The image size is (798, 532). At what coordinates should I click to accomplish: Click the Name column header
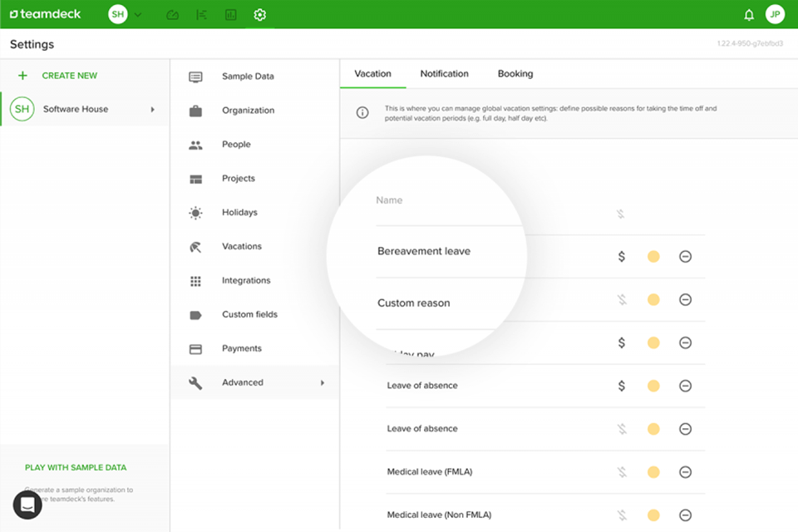click(x=389, y=200)
